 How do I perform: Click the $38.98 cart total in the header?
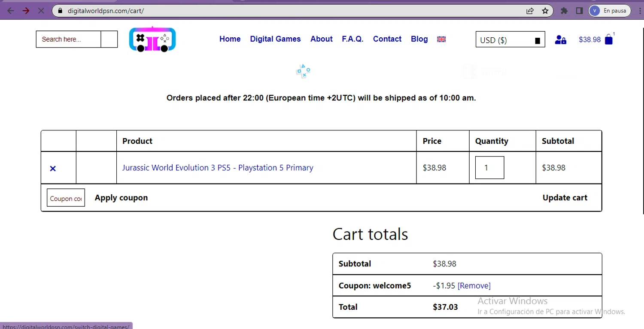589,39
